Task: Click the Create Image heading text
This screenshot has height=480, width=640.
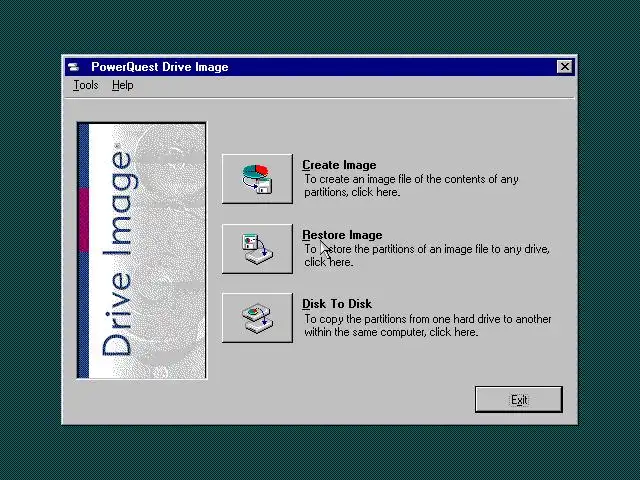Action: (339, 165)
